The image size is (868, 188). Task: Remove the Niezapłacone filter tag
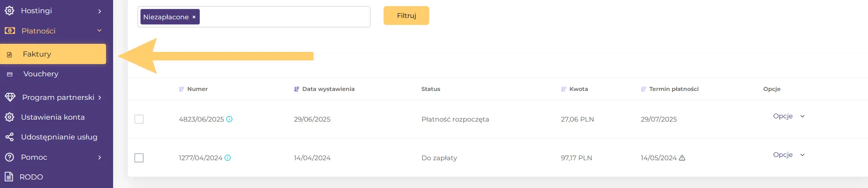tap(194, 17)
